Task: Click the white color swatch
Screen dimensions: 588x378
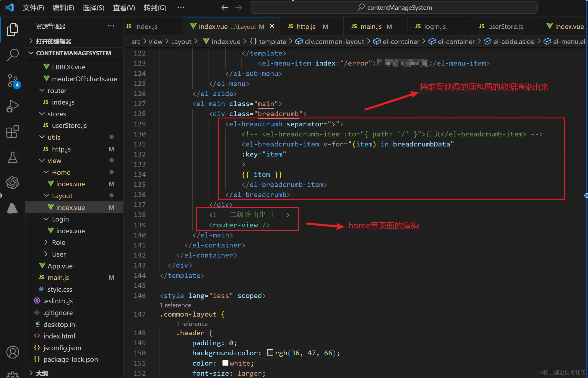Action: tap(225, 363)
